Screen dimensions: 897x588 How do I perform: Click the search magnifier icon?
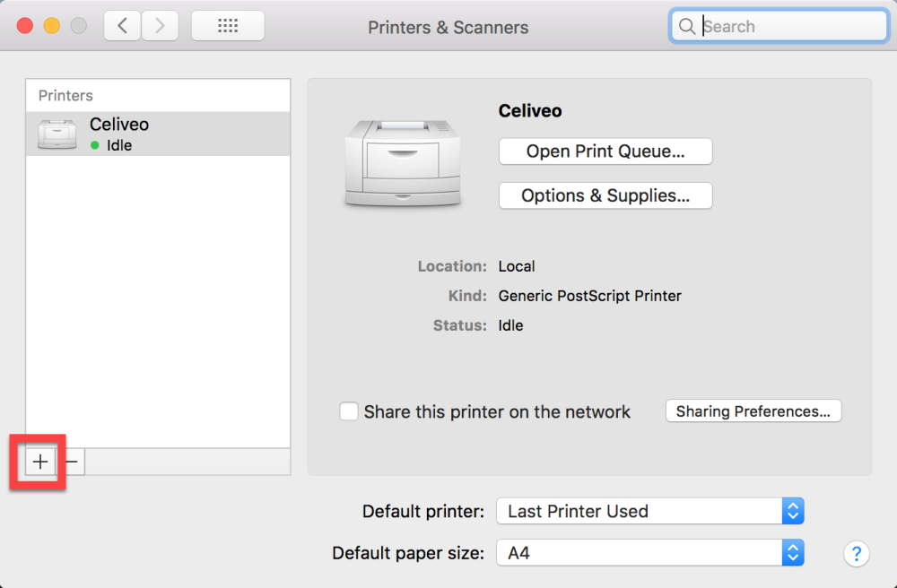686,26
